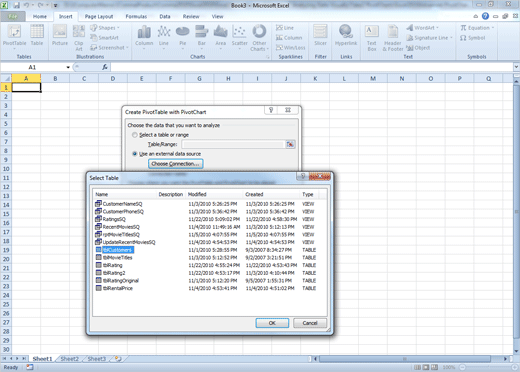
Task: Switch to the Data tab
Action: (165, 16)
